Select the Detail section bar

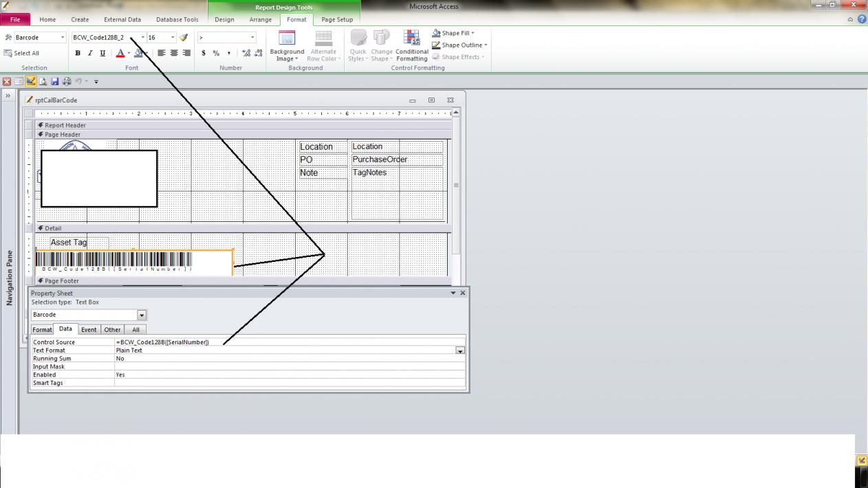243,228
